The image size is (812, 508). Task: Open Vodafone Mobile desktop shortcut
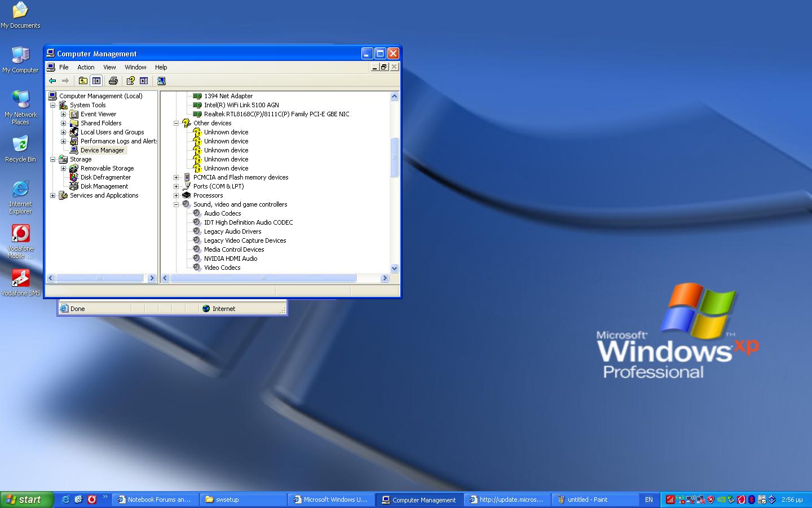click(20, 242)
